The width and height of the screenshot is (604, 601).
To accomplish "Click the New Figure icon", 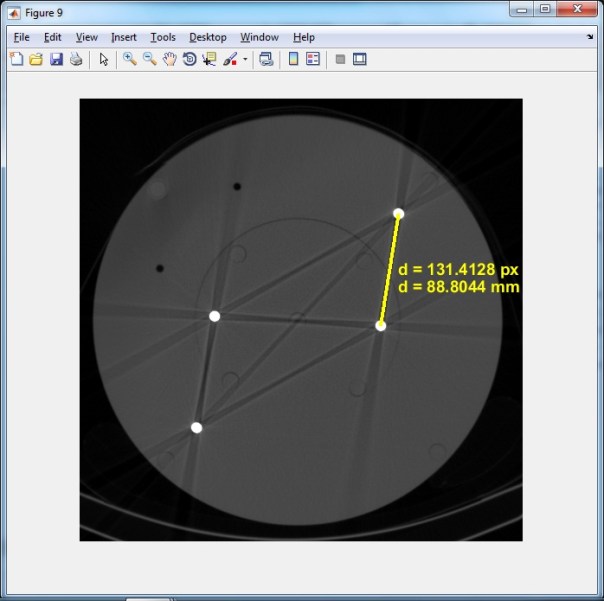I will 16,59.
